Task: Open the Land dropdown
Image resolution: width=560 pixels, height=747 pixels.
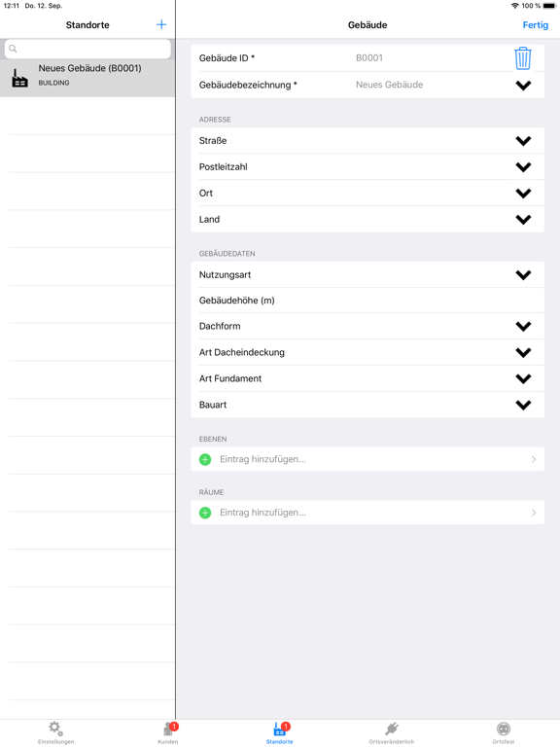Action: [523, 220]
